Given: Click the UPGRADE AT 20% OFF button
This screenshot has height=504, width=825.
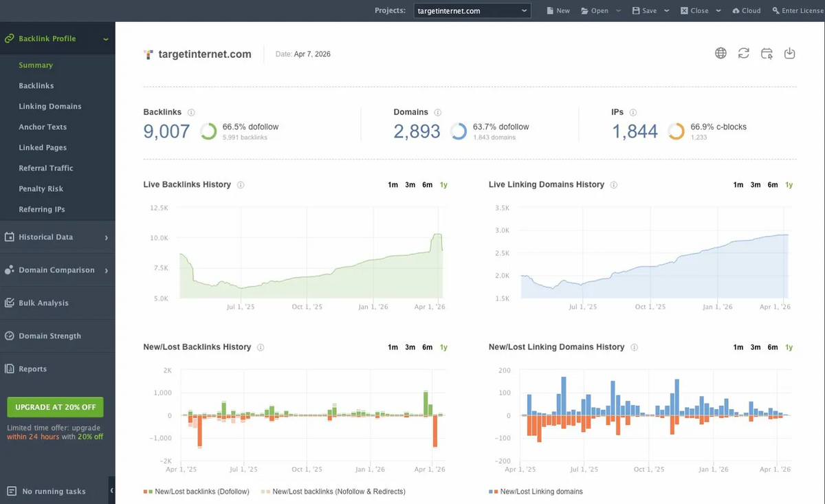Looking at the screenshot, I should pos(55,407).
